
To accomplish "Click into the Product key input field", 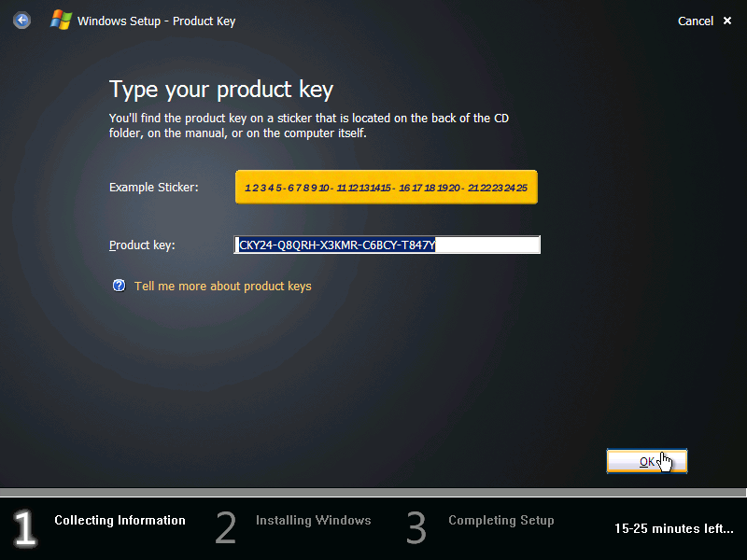I will 387,245.
